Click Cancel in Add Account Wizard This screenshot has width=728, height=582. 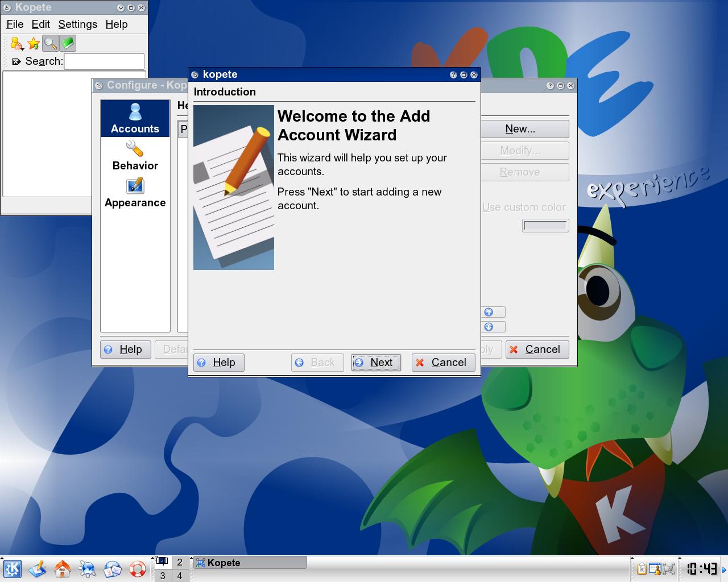(x=443, y=363)
